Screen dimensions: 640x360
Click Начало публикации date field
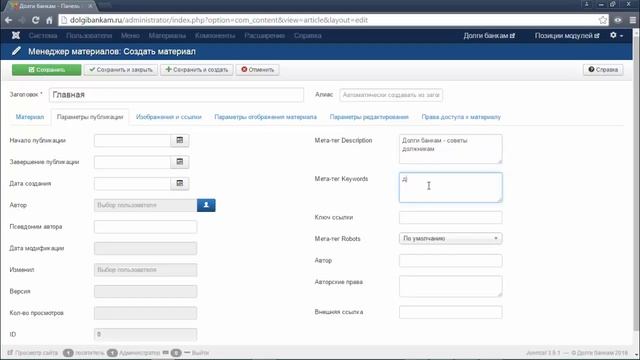click(x=132, y=140)
